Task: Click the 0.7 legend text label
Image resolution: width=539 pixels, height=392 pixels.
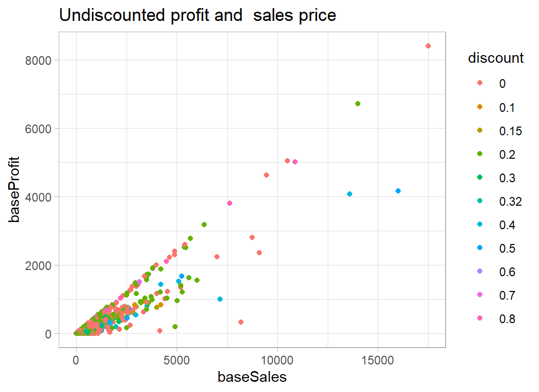Action: point(507,296)
